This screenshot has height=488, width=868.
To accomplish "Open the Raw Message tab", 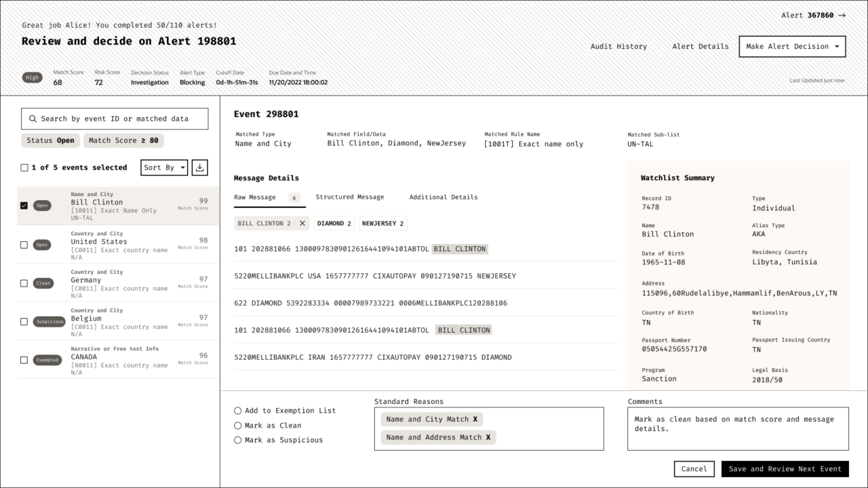I will tap(255, 197).
